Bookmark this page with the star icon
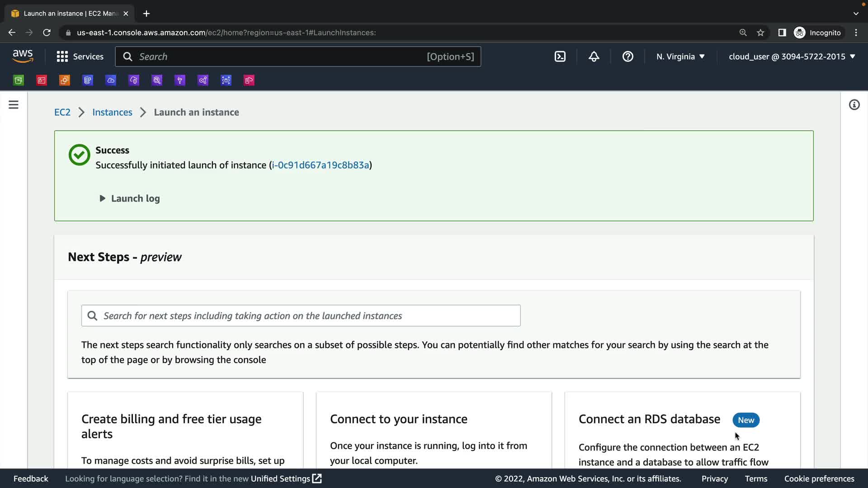The image size is (868, 488). 760,33
